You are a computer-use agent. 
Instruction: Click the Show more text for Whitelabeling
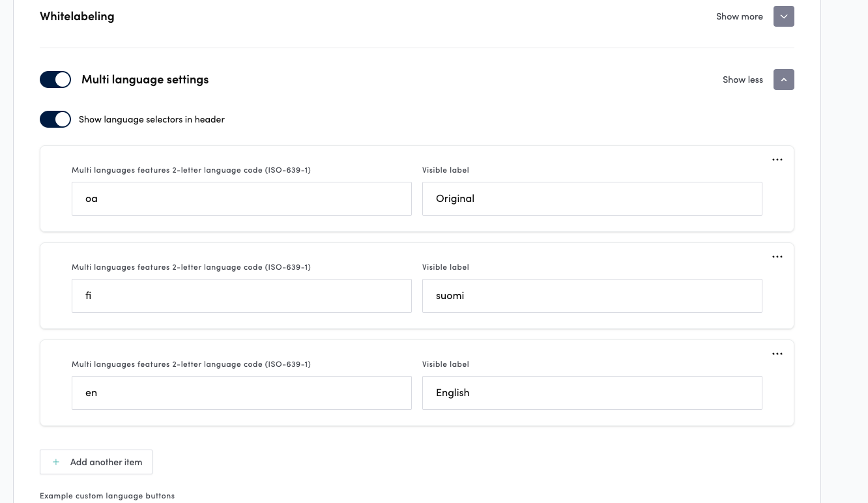click(739, 16)
